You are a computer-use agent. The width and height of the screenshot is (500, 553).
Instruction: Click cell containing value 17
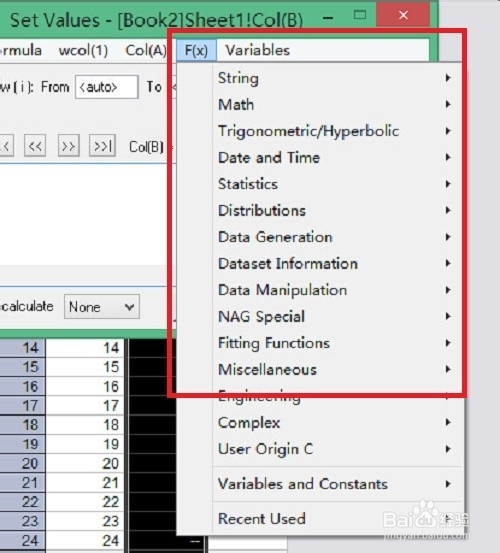pos(85,406)
